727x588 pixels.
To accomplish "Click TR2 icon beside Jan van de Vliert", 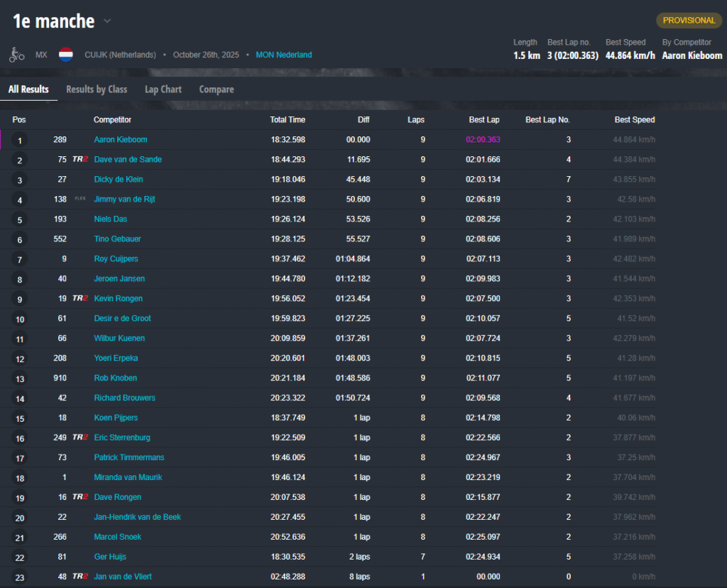I will click(80, 577).
